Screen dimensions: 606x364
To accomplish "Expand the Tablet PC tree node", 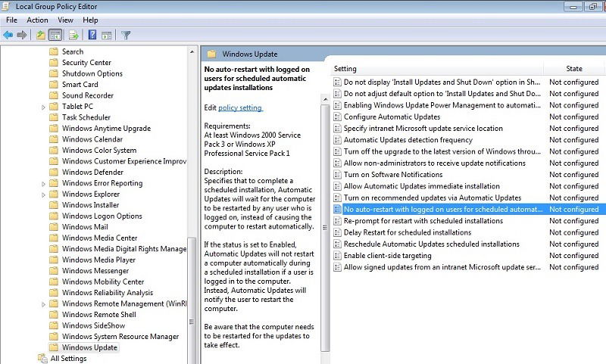I will coord(43,107).
